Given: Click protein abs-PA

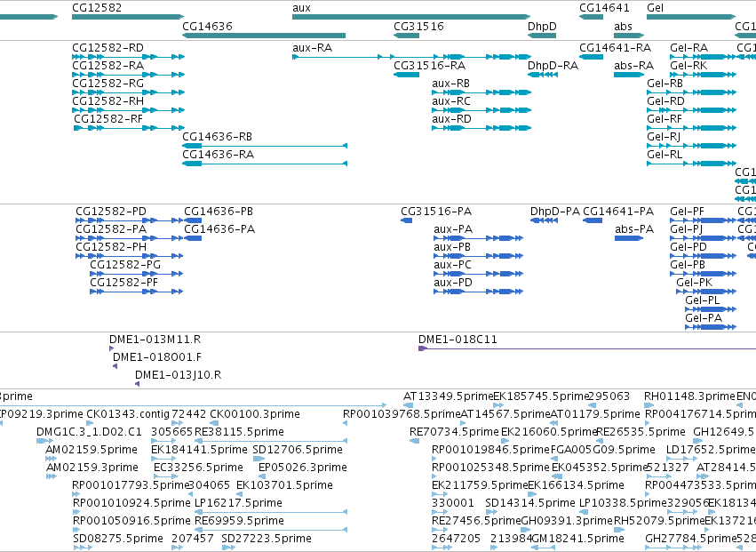Looking at the screenshot, I should pyautogui.click(x=634, y=229).
